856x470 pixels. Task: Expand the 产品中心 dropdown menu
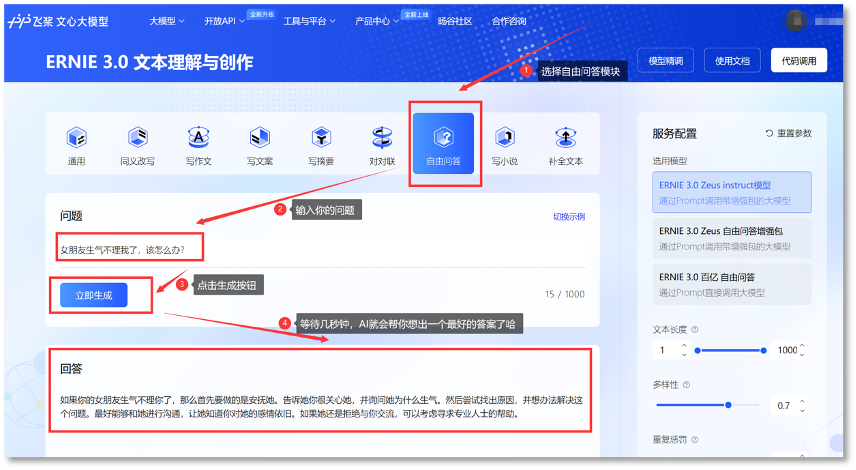pos(377,21)
